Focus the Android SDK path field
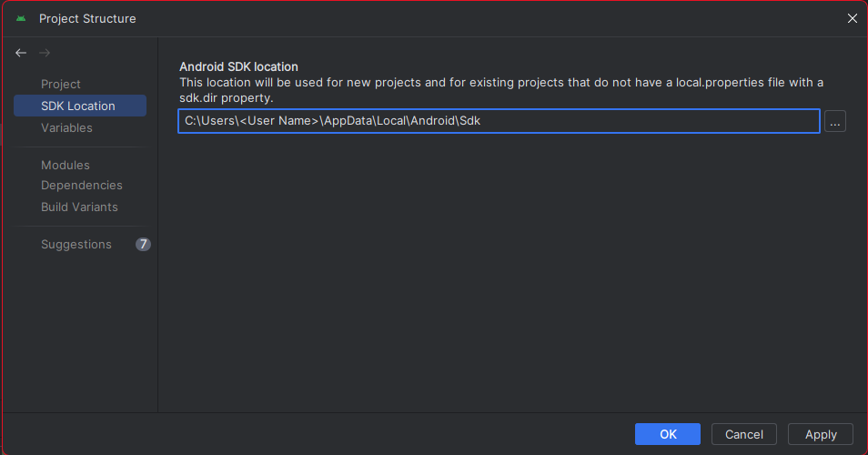The height and width of the screenshot is (455, 868). 499,121
